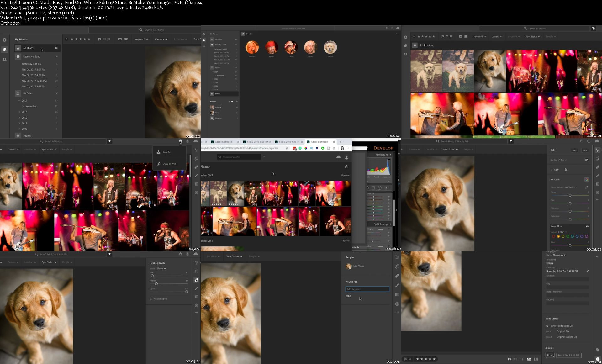Toggle the photos type filter in 00:01:20 frame
The width and height of the screenshot is (602, 364).
pos(119,39)
